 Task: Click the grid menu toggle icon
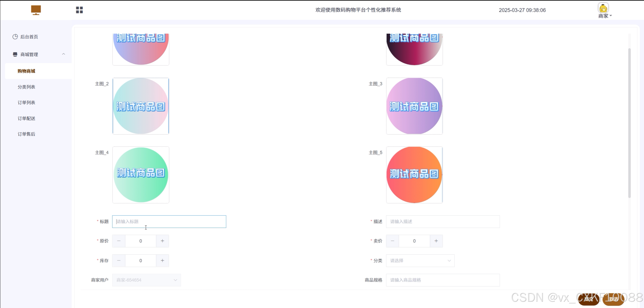79,10
